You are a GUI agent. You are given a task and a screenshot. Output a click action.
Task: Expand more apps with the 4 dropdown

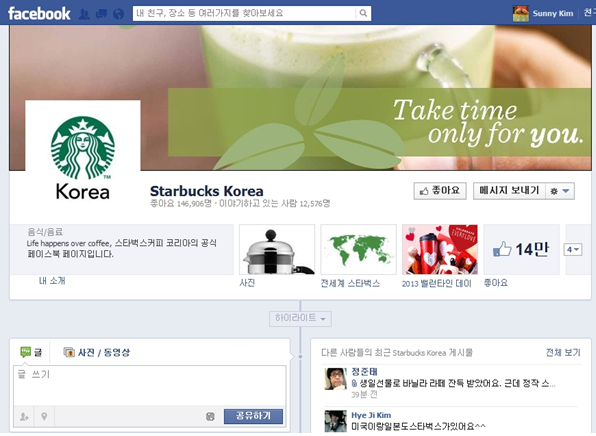573,250
